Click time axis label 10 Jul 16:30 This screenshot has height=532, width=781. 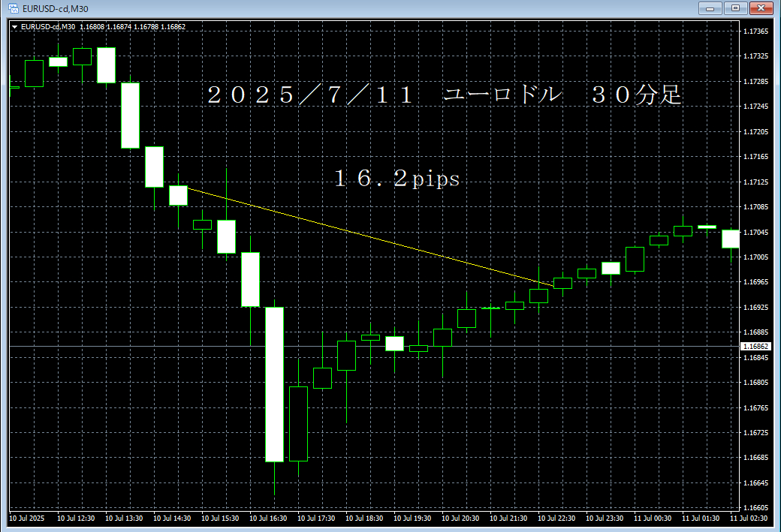[x=268, y=518]
